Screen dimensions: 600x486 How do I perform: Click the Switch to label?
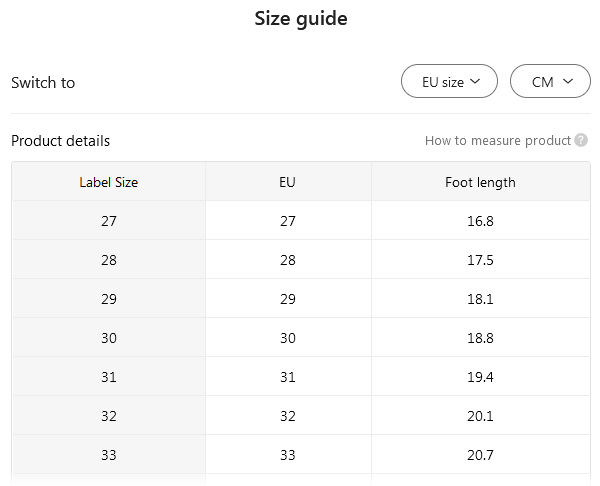click(43, 83)
